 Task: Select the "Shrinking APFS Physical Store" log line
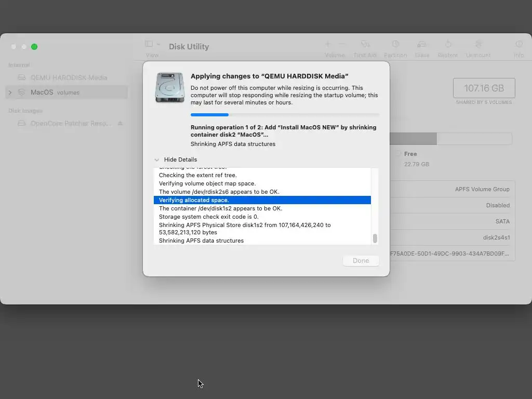(262, 229)
